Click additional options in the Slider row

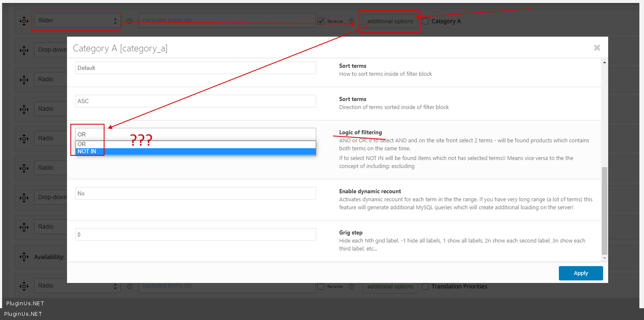pyautogui.click(x=390, y=21)
